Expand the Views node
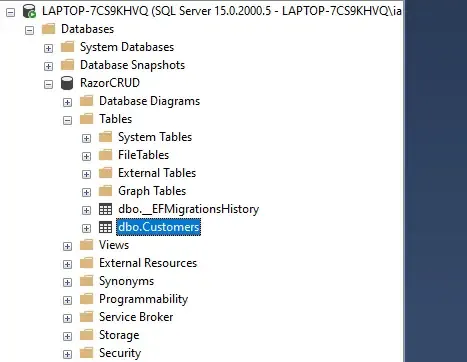 pyautogui.click(x=67, y=246)
